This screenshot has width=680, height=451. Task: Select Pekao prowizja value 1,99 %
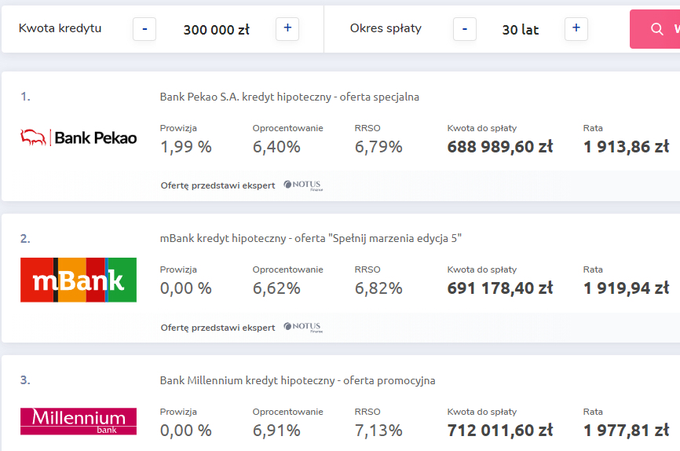click(x=186, y=147)
